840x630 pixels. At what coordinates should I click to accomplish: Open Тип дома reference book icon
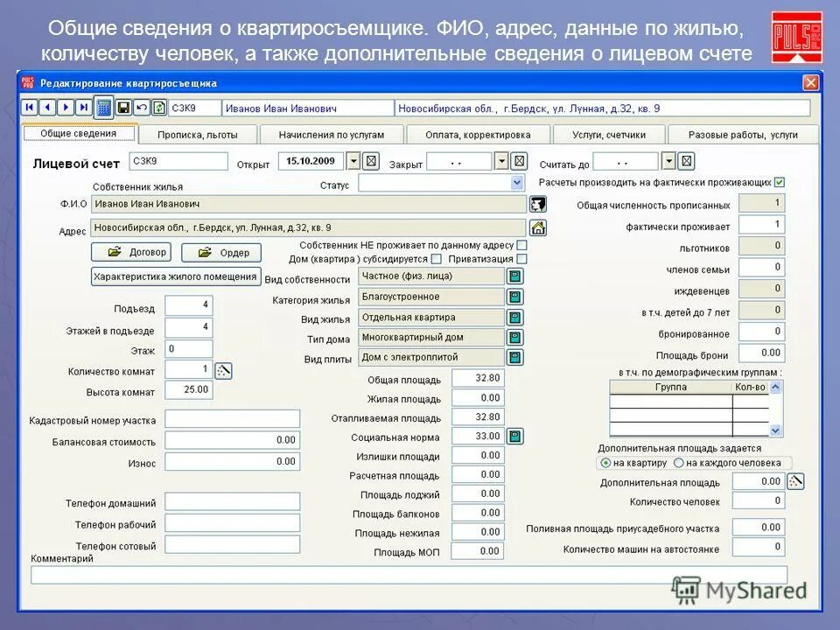point(514,338)
